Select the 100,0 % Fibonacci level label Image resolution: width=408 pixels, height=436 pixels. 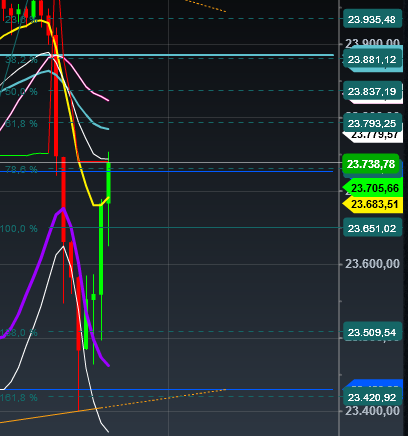click(19, 229)
